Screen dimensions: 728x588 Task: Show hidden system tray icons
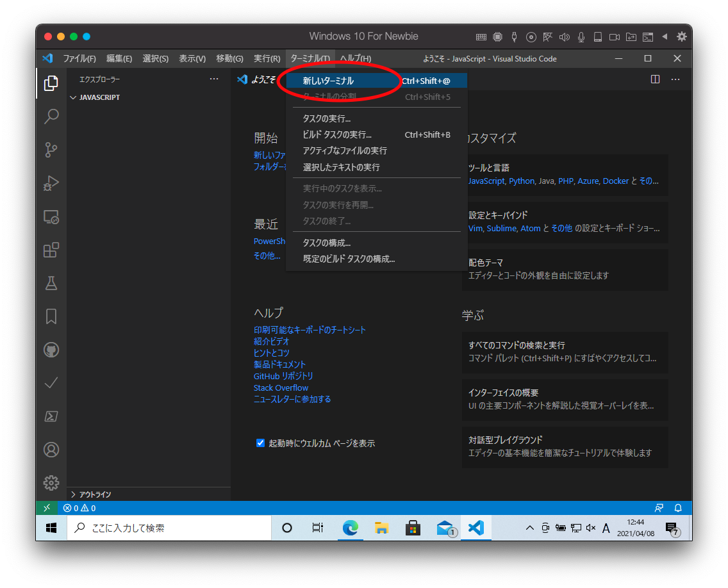[529, 528]
